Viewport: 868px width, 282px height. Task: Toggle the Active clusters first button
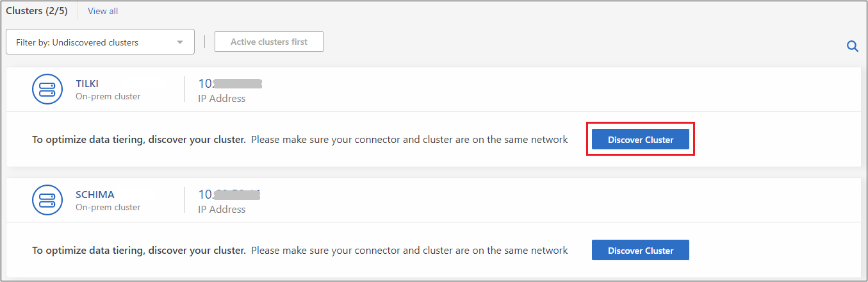tap(268, 42)
